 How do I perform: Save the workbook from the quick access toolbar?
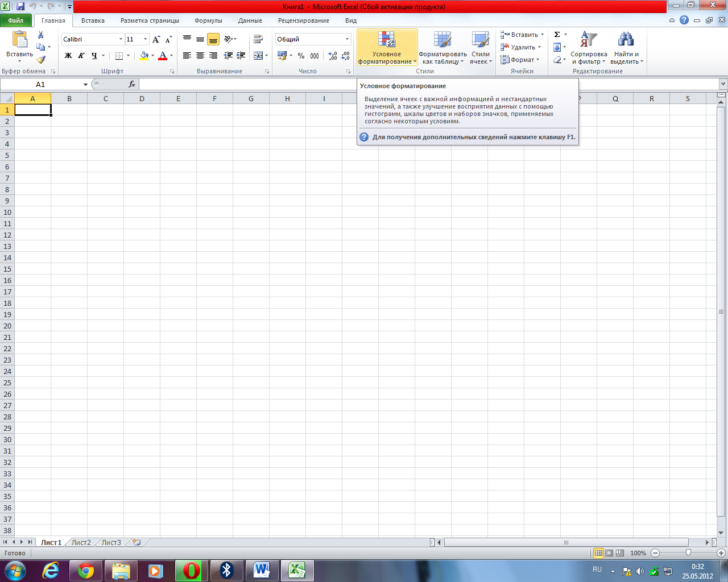click(20, 7)
